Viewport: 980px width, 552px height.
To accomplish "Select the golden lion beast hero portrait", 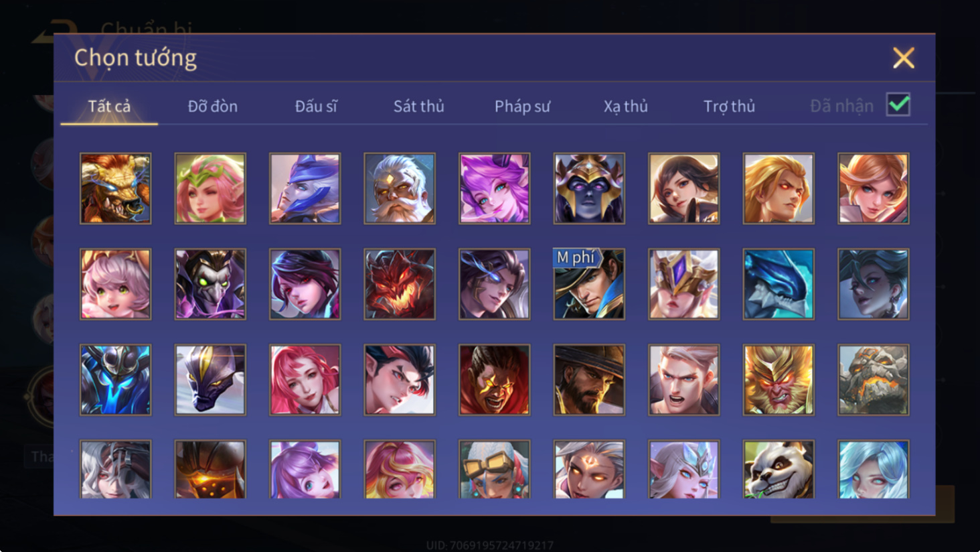I will [115, 188].
